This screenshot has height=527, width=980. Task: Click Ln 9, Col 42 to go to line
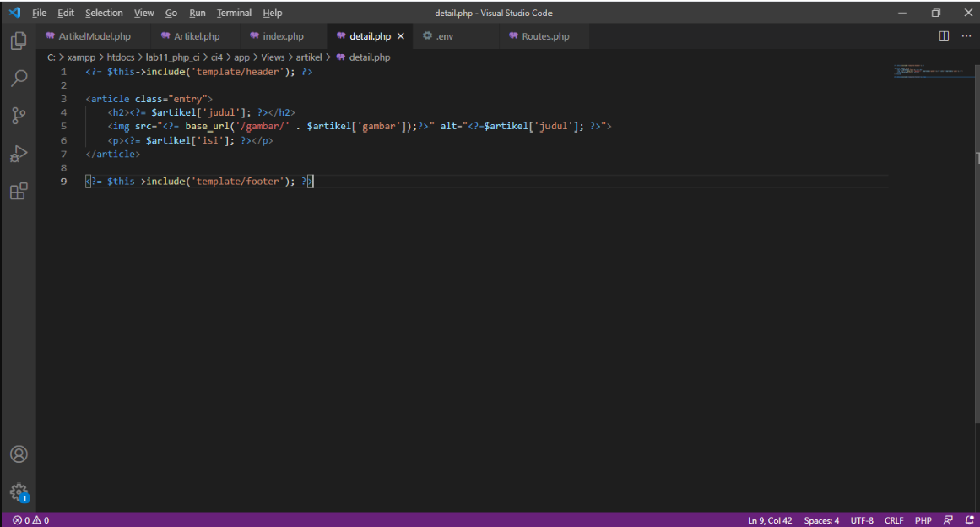tap(769, 520)
